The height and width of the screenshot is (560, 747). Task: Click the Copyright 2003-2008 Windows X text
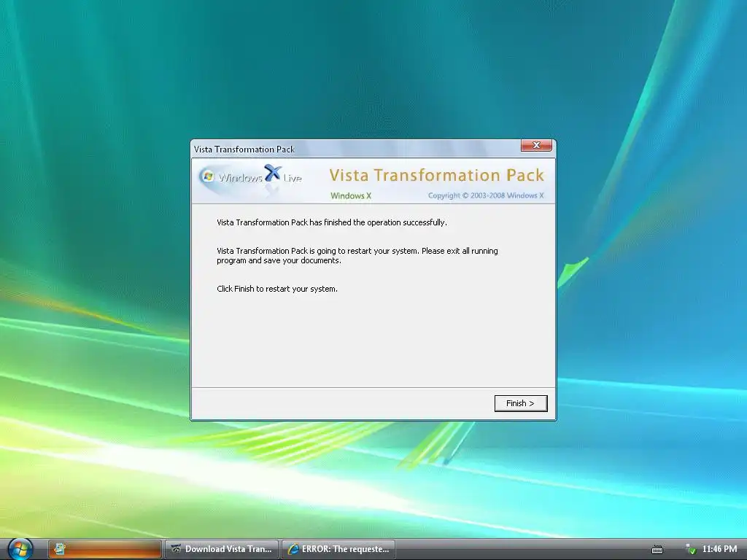pos(485,195)
